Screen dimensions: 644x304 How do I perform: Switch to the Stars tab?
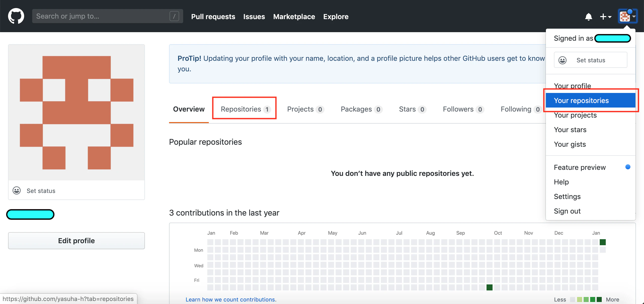413,109
